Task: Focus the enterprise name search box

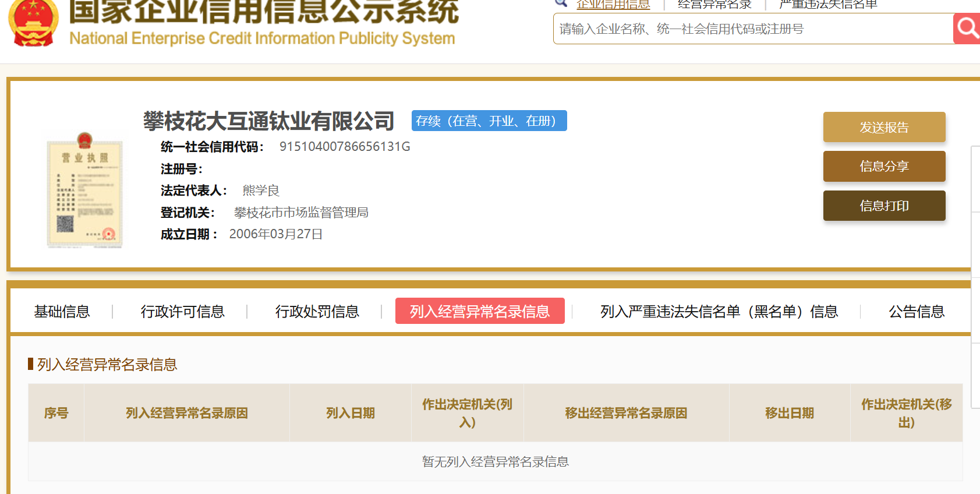Action: click(x=753, y=29)
